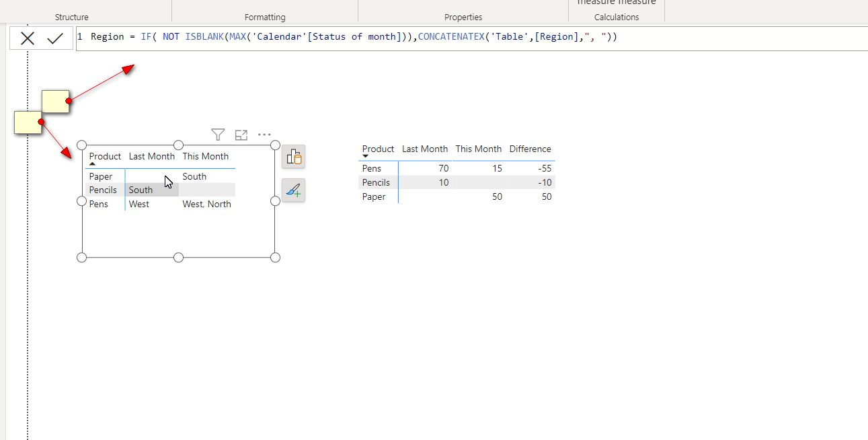
Task: Click This Month header in selected table
Action: (206, 156)
